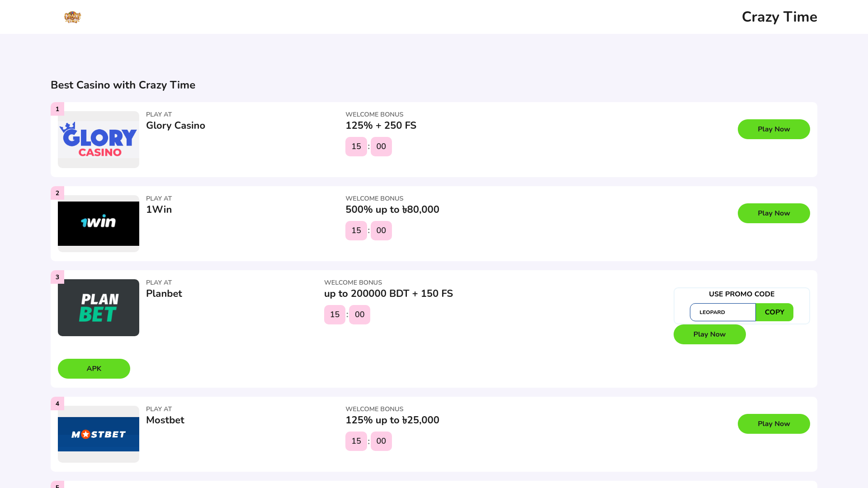Click Play Now for Planbet
This screenshot has width=868, height=488.
709,334
